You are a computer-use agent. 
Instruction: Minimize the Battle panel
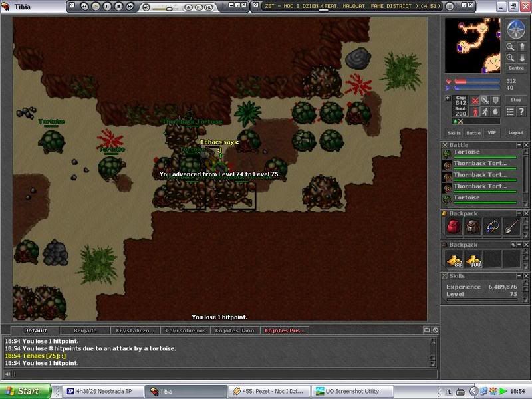[x=519, y=145]
